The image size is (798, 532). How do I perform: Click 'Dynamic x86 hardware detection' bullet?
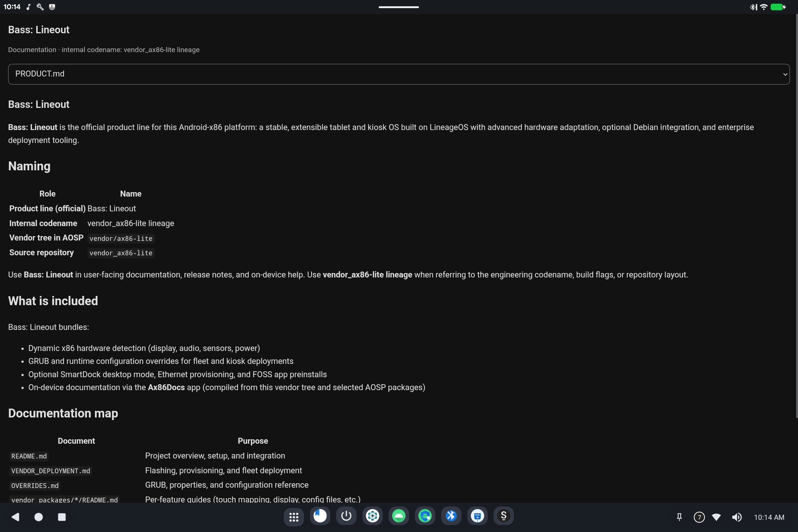tap(144, 348)
